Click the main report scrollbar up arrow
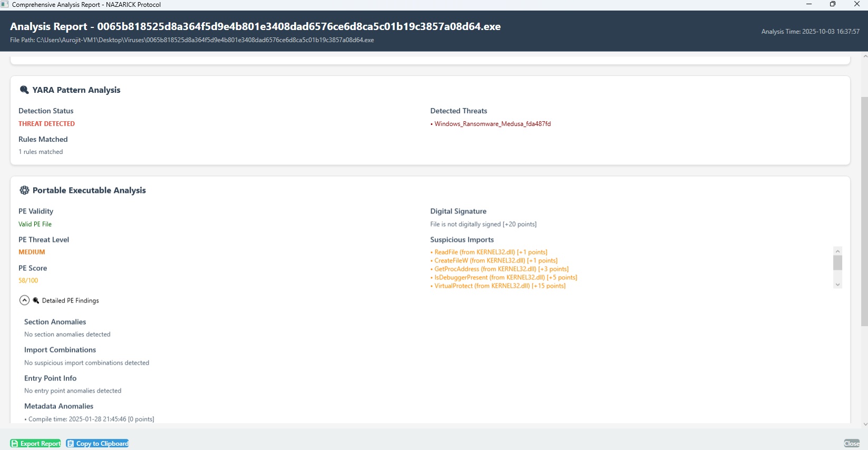This screenshot has width=868, height=450. pyautogui.click(x=864, y=56)
